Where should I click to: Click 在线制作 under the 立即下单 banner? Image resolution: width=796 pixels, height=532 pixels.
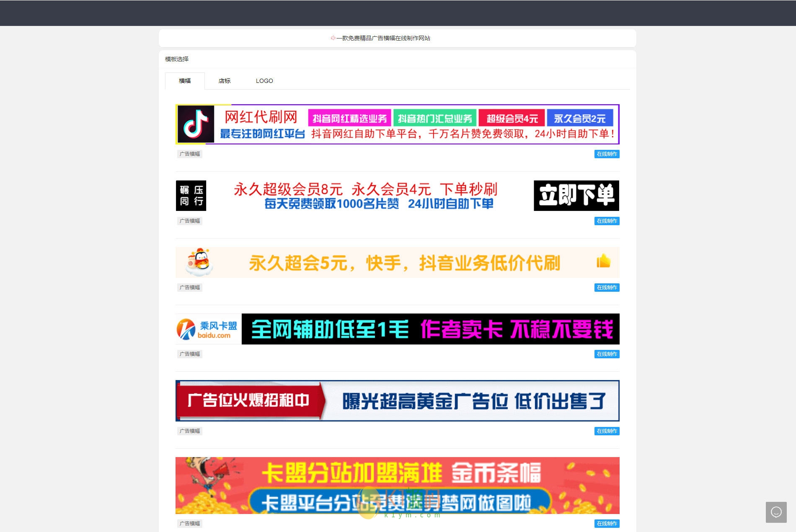pos(607,221)
